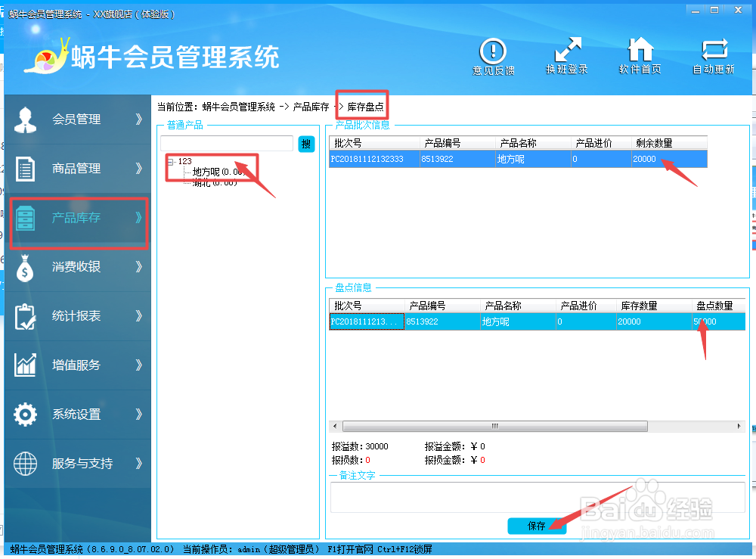Select tree node 123

tap(184, 161)
